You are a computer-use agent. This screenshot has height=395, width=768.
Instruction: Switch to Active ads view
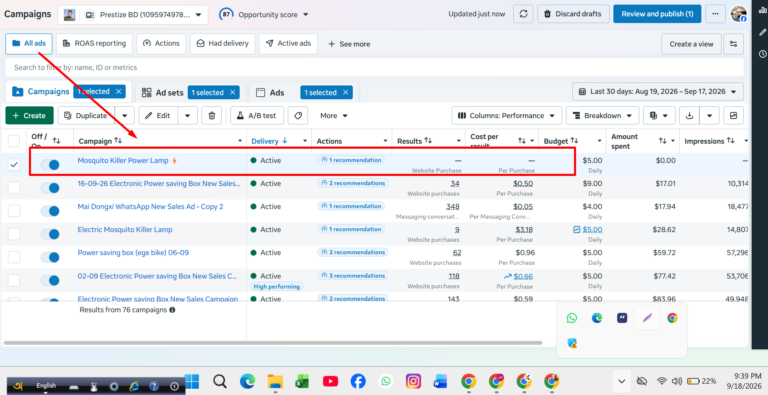288,44
